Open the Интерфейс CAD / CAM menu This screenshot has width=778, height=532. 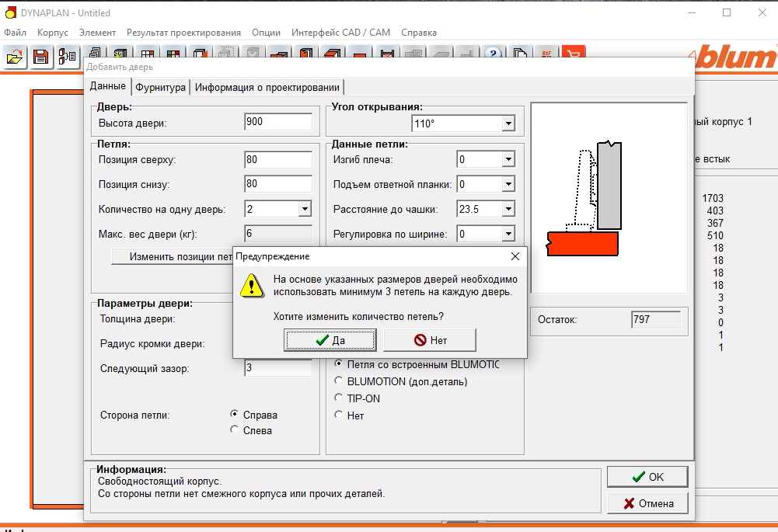tap(340, 32)
